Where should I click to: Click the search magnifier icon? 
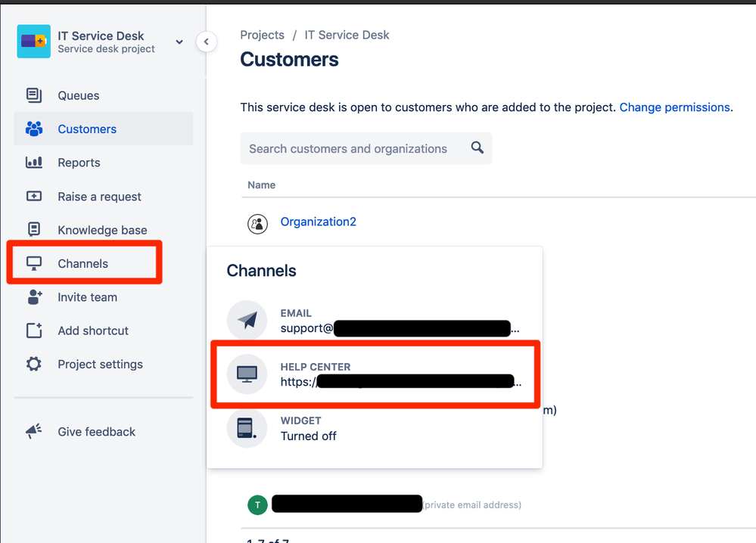477,148
